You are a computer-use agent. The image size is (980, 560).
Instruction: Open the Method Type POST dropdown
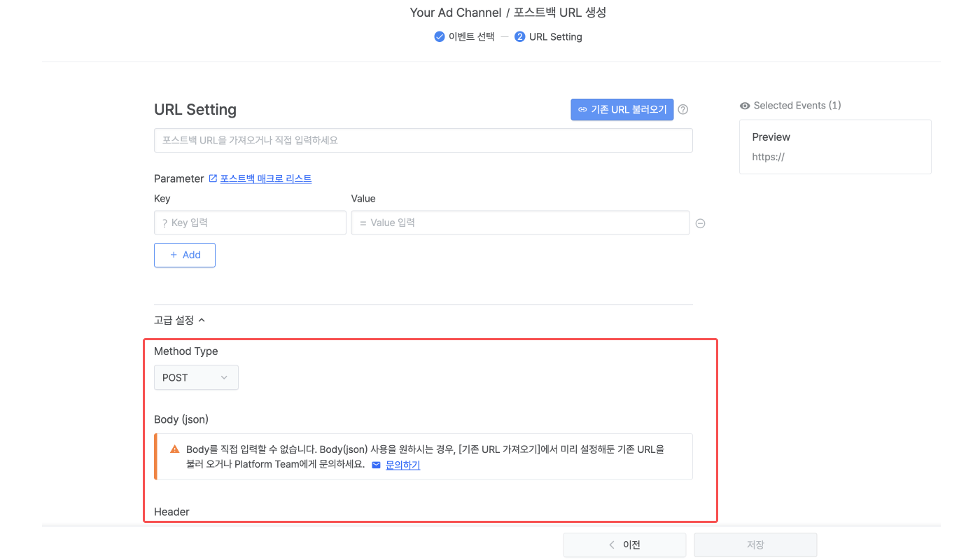click(x=196, y=377)
